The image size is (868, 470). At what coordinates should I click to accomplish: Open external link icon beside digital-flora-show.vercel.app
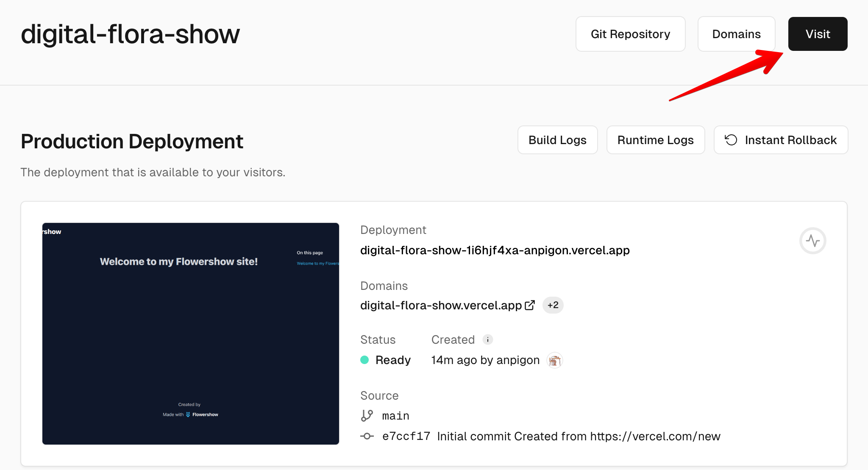click(x=530, y=305)
